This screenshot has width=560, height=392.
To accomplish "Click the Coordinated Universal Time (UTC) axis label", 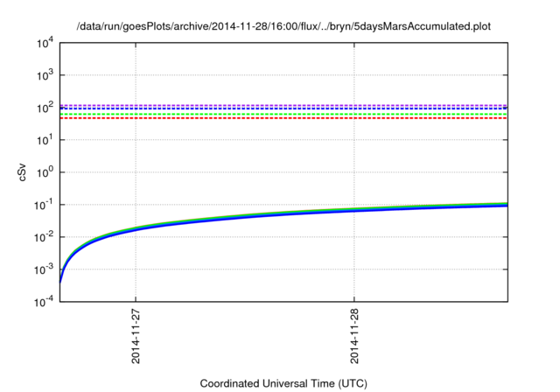I will (283, 384).
